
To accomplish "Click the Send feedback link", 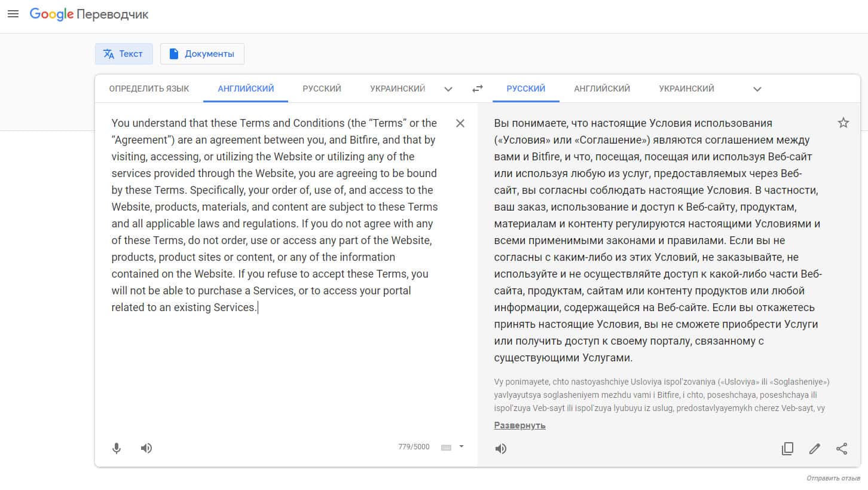I will [x=833, y=479].
